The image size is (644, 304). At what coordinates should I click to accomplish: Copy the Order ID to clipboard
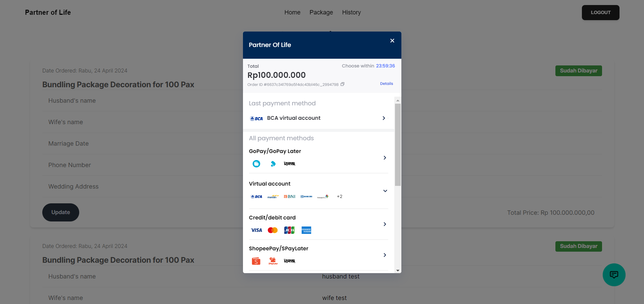pyautogui.click(x=342, y=84)
